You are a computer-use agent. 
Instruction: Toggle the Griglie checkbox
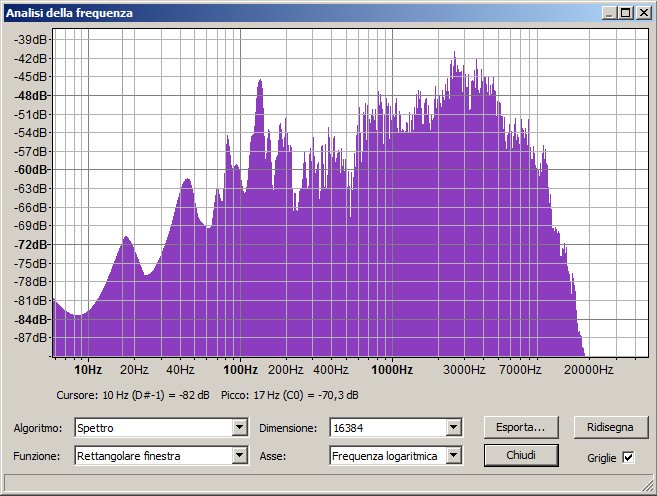(x=628, y=457)
